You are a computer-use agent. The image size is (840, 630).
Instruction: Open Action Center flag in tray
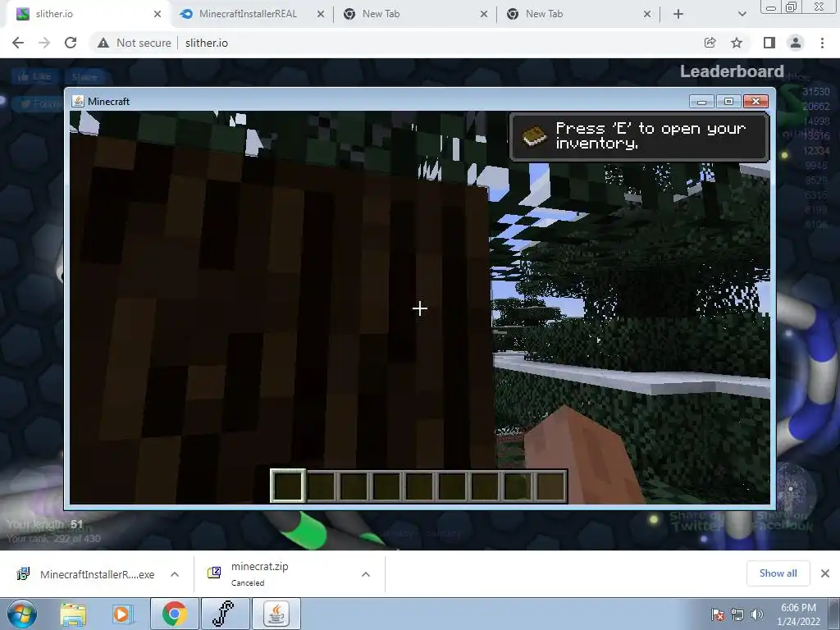pos(718,614)
